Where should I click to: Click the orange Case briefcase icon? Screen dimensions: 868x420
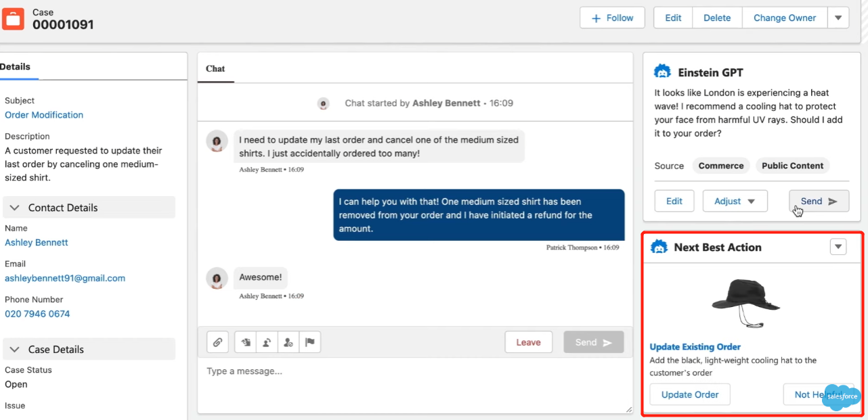point(13,18)
